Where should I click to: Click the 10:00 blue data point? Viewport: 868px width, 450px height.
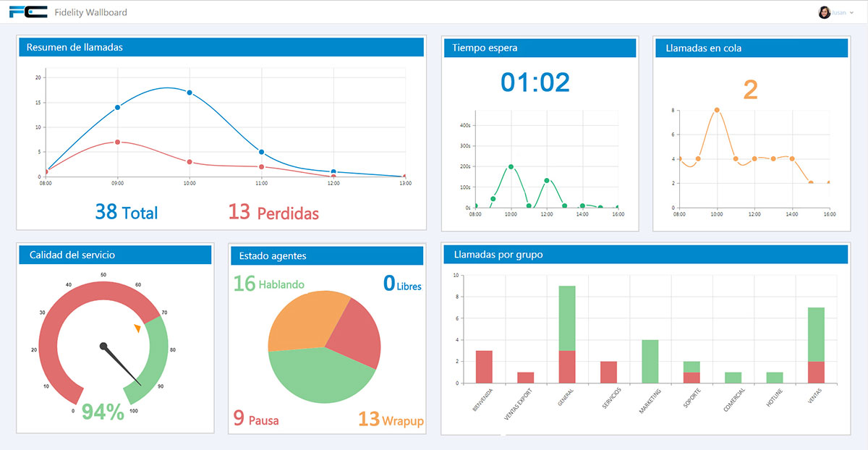pyautogui.click(x=190, y=93)
